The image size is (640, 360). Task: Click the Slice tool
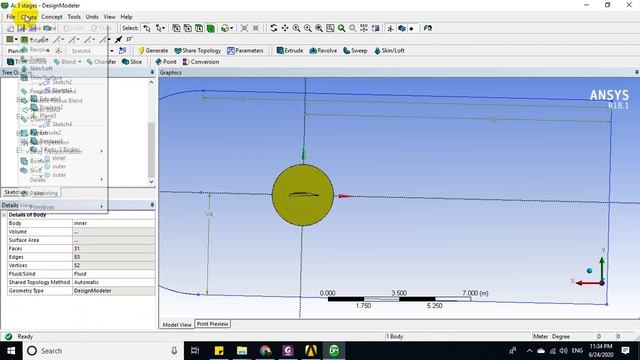point(132,62)
